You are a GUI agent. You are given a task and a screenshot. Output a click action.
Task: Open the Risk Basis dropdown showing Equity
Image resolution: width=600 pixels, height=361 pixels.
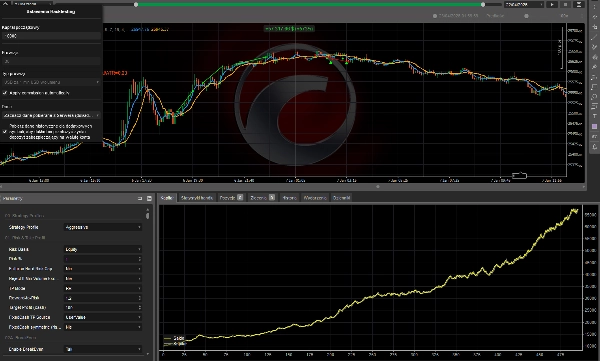click(x=103, y=249)
